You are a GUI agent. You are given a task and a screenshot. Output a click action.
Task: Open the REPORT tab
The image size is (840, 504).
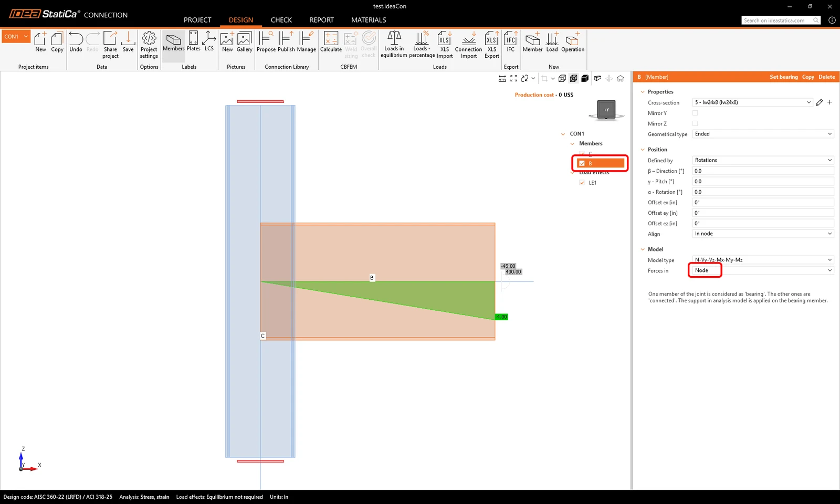point(321,20)
